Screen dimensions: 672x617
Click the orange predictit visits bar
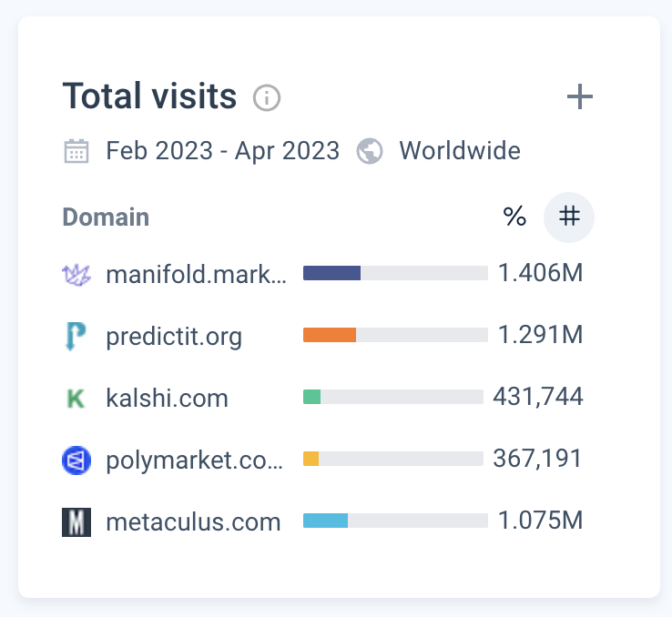(x=330, y=335)
